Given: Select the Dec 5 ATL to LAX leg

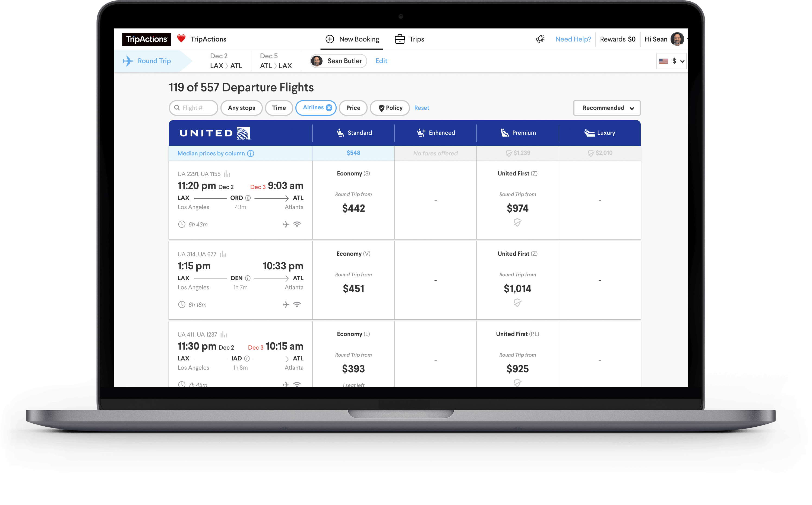Looking at the screenshot, I should pos(276,61).
